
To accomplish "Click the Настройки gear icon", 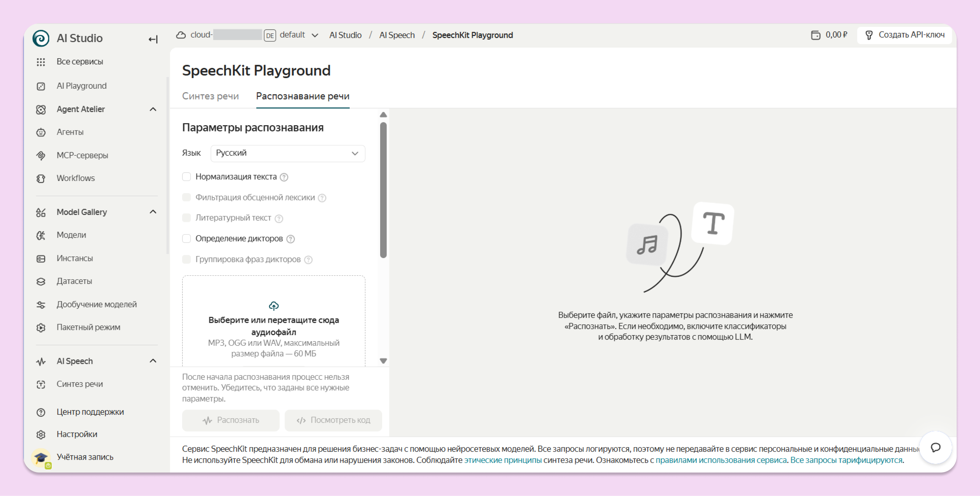I will point(41,434).
